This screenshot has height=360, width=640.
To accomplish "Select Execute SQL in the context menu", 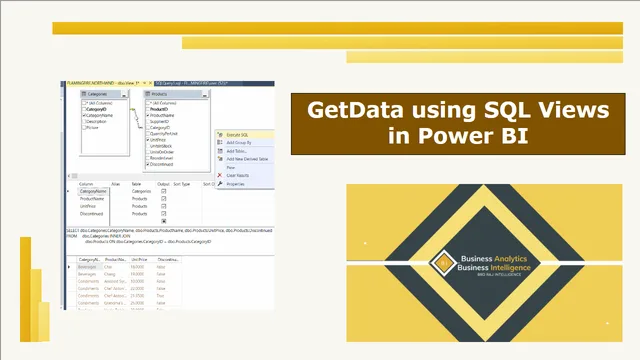I will pos(245,135).
